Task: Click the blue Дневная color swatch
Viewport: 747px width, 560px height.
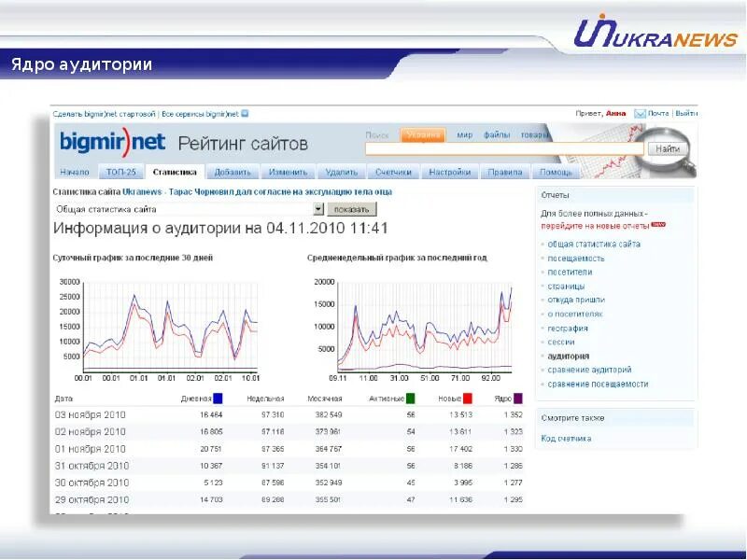Action: pyautogui.click(x=218, y=399)
